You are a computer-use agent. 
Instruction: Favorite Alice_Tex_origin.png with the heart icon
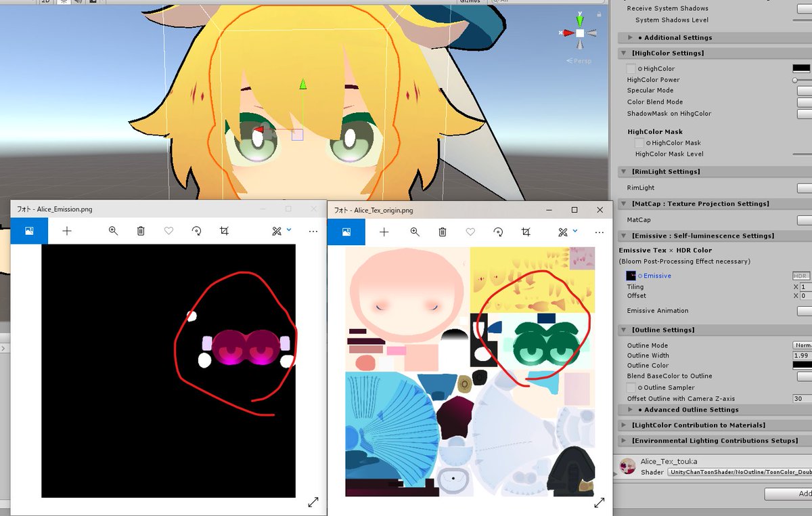click(x=470, y=232)
